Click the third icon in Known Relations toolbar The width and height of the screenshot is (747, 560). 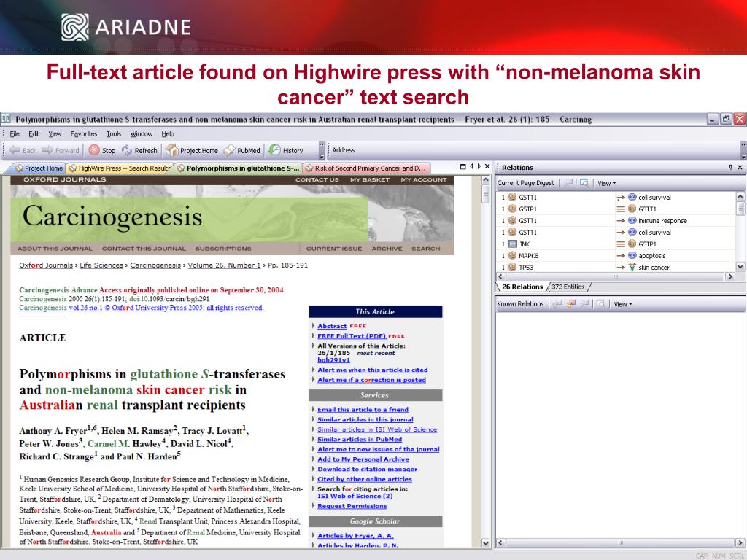tap(585, 304)
